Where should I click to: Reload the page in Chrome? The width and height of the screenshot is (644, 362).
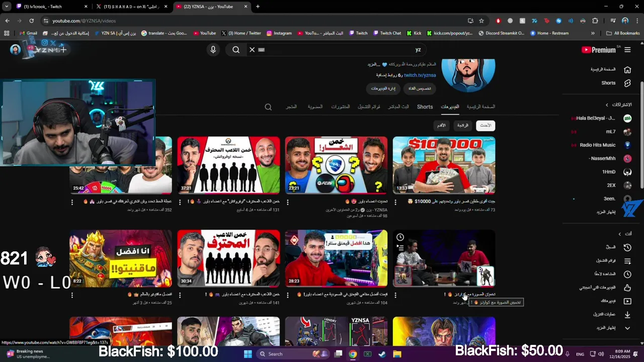click(x=31, y=21)
